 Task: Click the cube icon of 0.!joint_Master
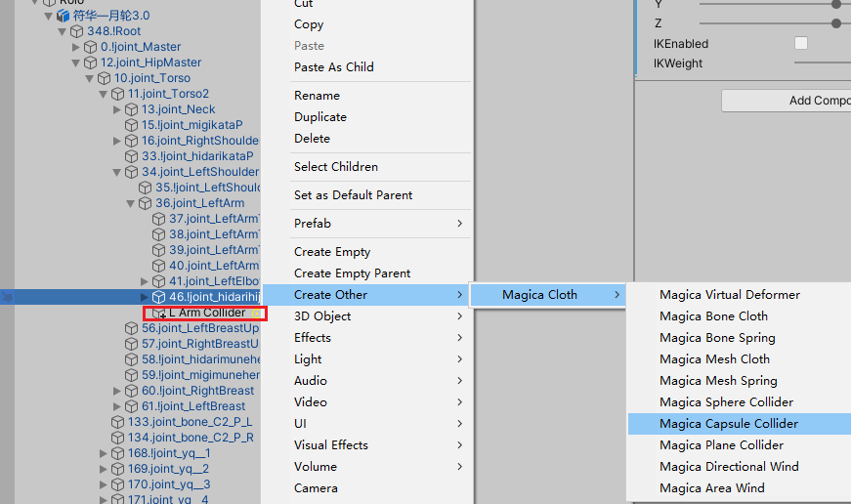pos(91,47)
